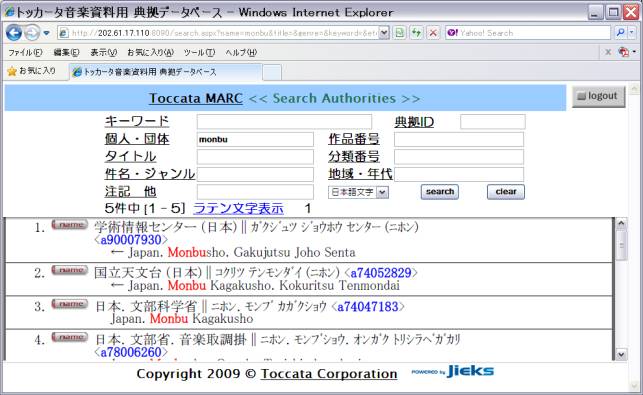Open the recent pages dropdown arrow
The height and width of the screenshot is (395, 643).
pos(46,33)
